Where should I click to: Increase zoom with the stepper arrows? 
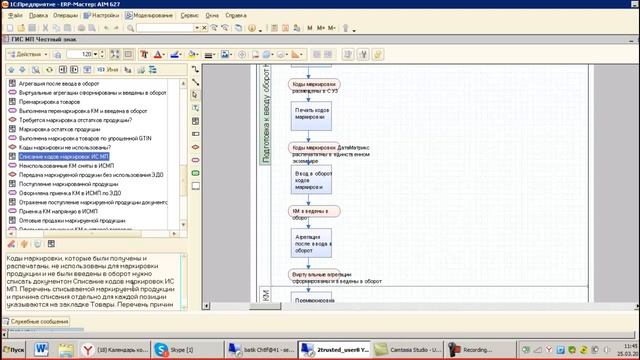[x=102, y=52]
